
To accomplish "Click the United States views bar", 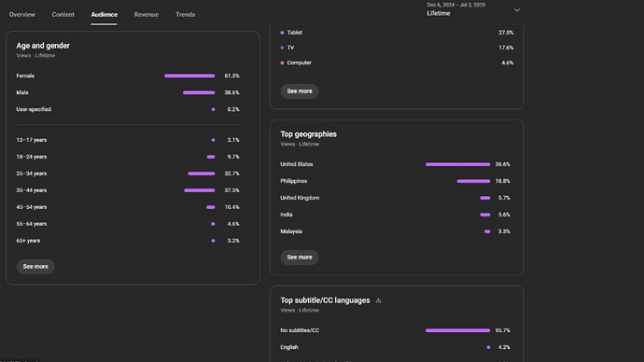I will [x=457, y=164].
